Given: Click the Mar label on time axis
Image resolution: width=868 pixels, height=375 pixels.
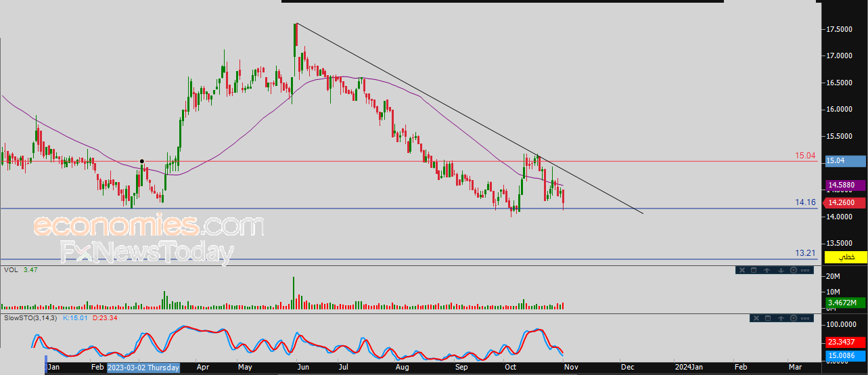Looking at the screenshot, I should coord(796,368).
